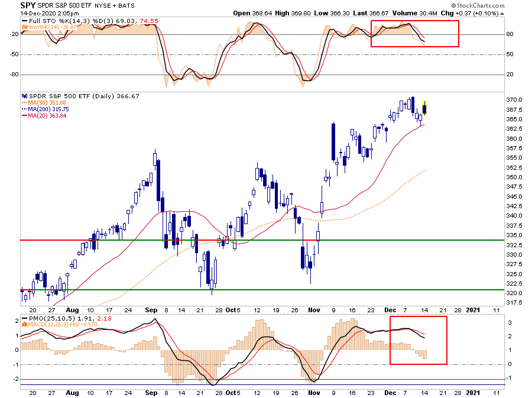532x398 pixels.
Task: Click the 360.0 price axis label
Action: coord(514,139)
